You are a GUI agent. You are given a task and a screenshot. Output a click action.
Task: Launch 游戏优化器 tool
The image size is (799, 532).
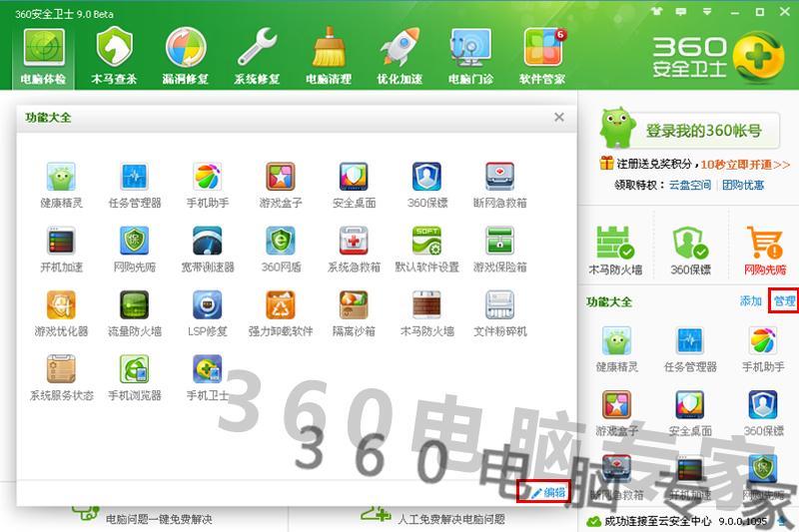click(61, 313)
